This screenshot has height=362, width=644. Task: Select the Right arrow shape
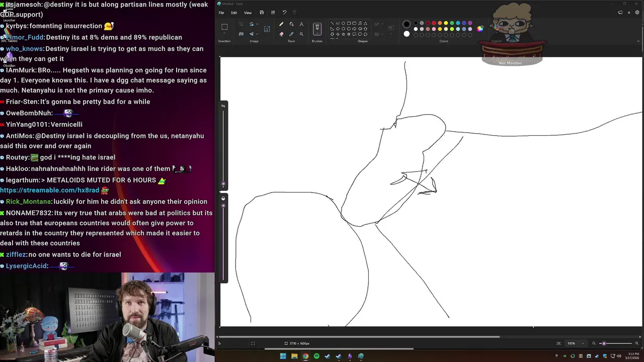pos(354,29)
